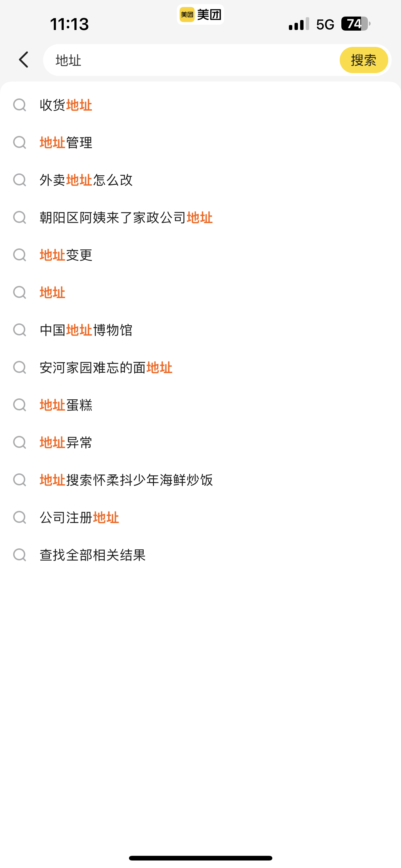This screenshot has height=868, width=401.
Task: Select suggestion 收货地址
Action: pos(66,105)
